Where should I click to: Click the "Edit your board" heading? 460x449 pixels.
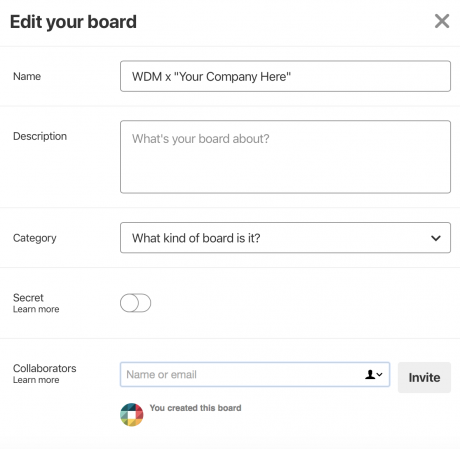coord(73,22)
